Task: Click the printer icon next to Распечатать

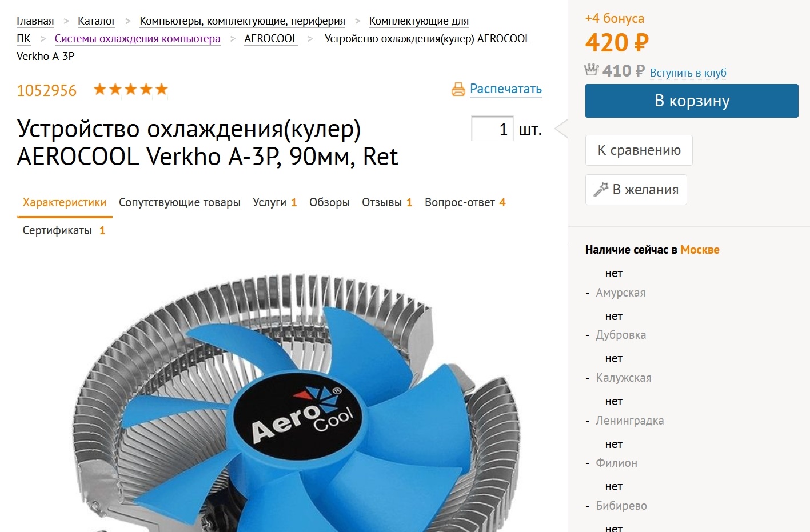Action: [x=458, y=89]
